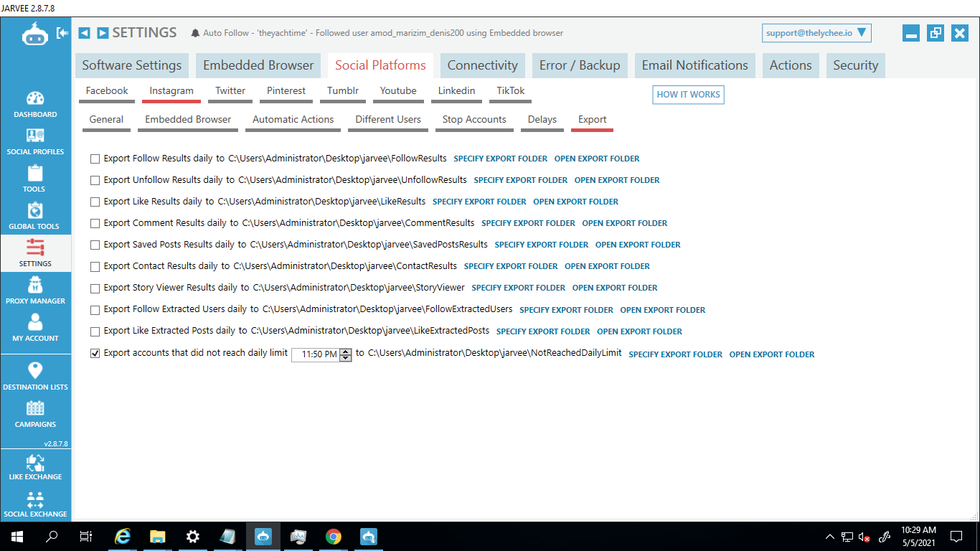Specify export folder for Like Results
Image resolution: width=980 pixels, height=551 pixels.
click(479, 202)
